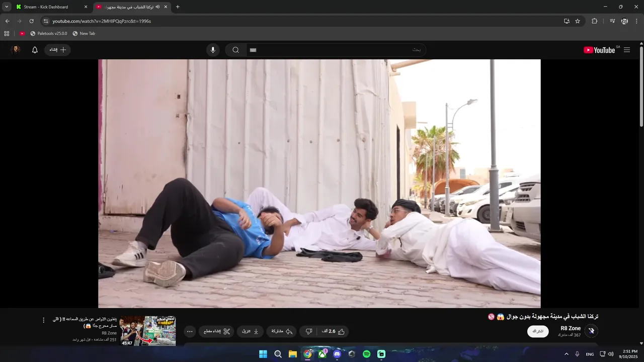Click the YouTube voice search microphone

tap(213, 50)
